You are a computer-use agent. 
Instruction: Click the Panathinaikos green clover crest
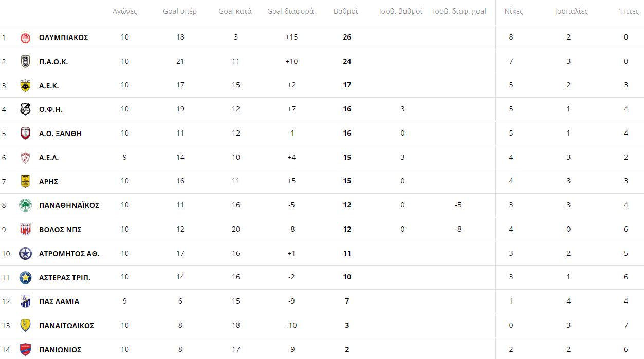25,205
